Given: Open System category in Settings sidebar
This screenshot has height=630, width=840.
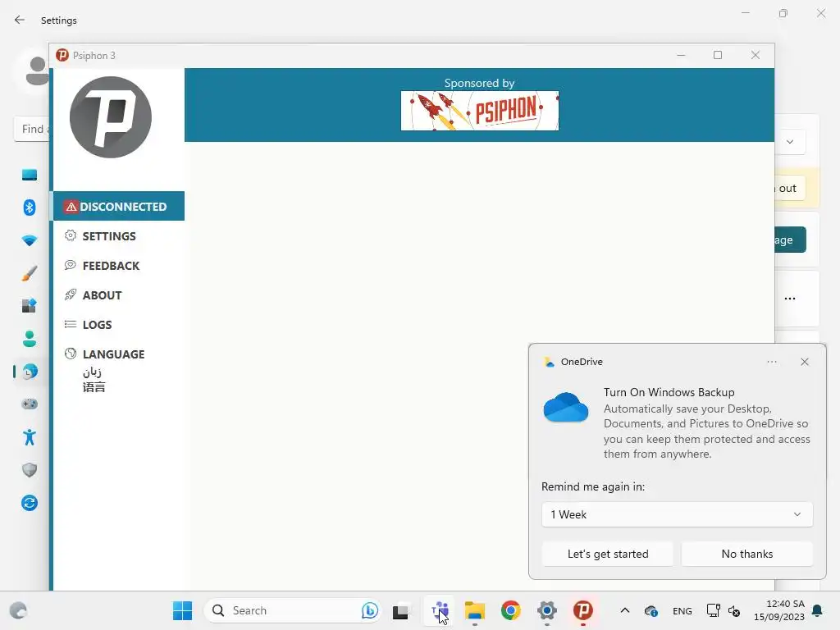Looking at the screenshot, I should point(30,175).
